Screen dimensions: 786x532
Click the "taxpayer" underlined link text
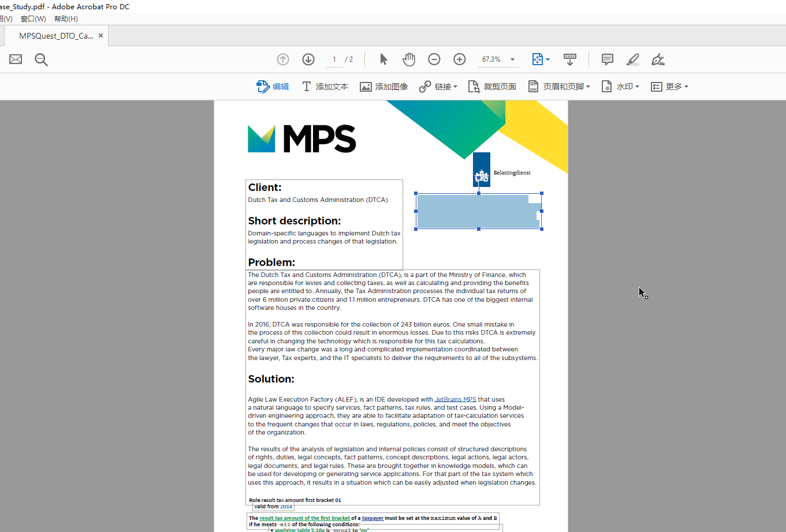pyautogui.click(x=372, y=518)
